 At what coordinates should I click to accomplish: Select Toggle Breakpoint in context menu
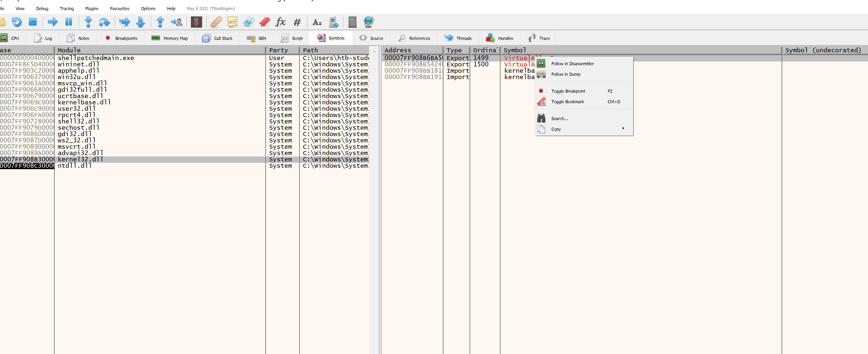click(584, 91)
